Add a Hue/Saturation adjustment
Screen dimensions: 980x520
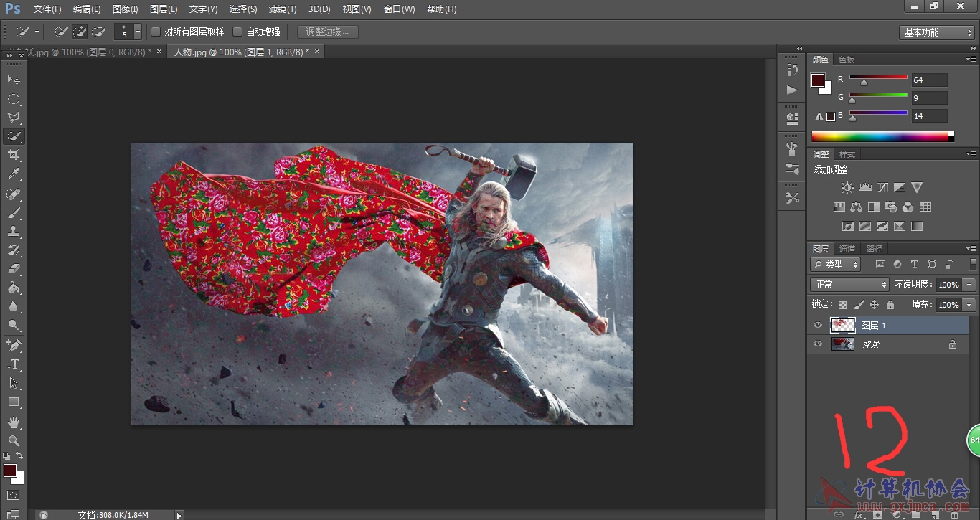(839, 207)
